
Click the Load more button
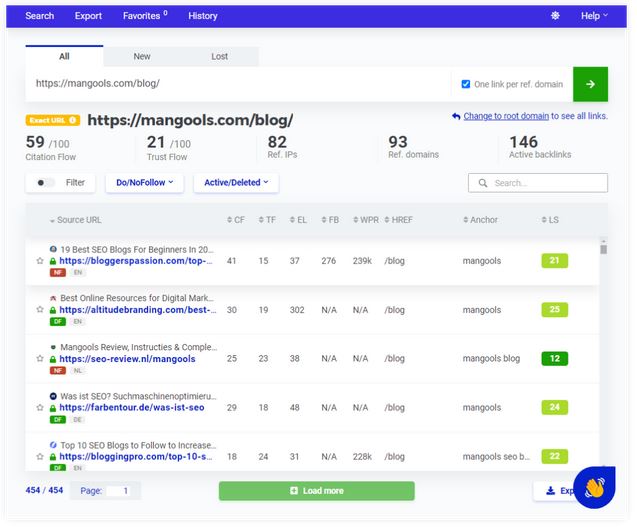(x=317, y=491)
